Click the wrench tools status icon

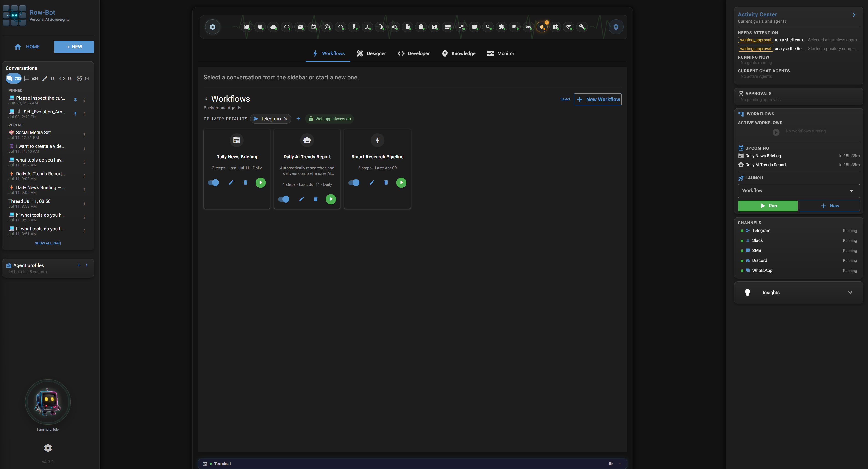coord(582,27)
